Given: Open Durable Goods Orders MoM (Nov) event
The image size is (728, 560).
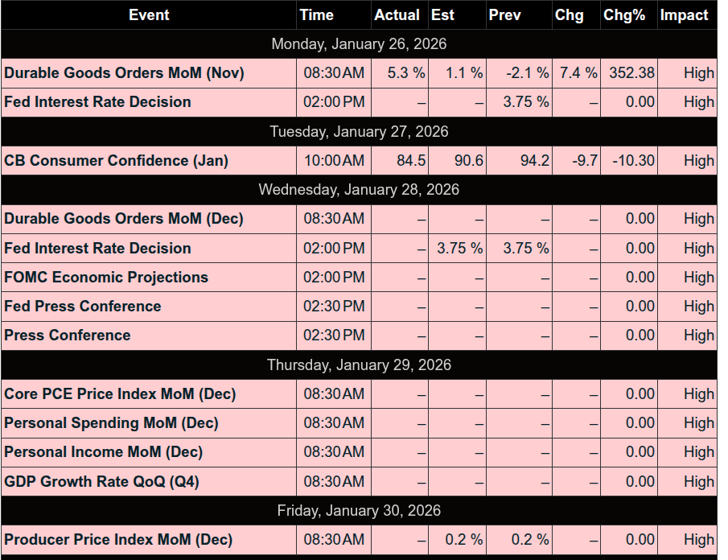Looking at the screenshot, I should click(x=124, y=73).
